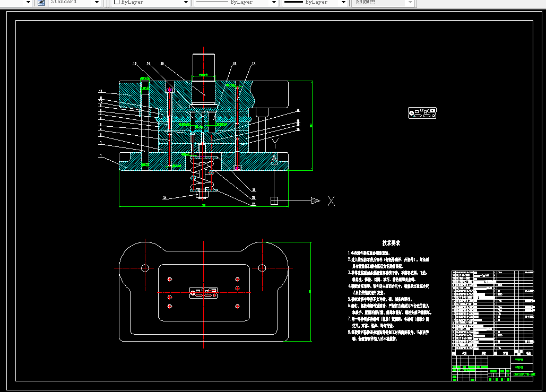Select the right guide pillar hole in plan view
546x392 pixels.
[x=262, y=268]
